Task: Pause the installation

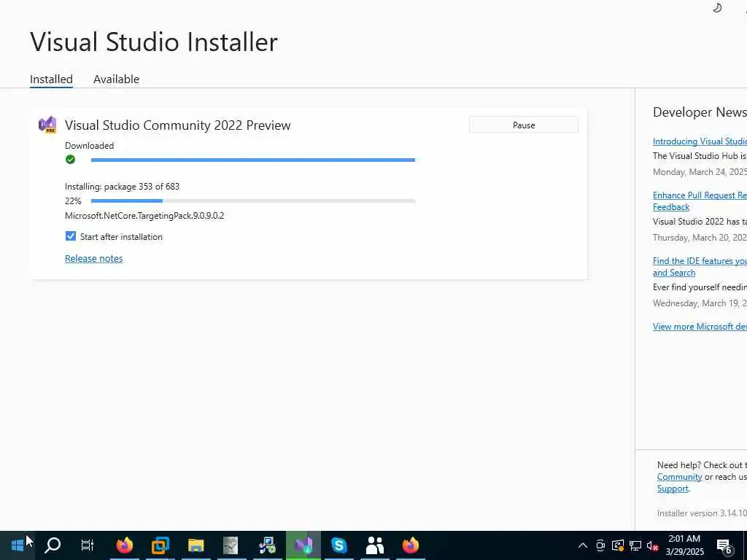Action: 524,125
